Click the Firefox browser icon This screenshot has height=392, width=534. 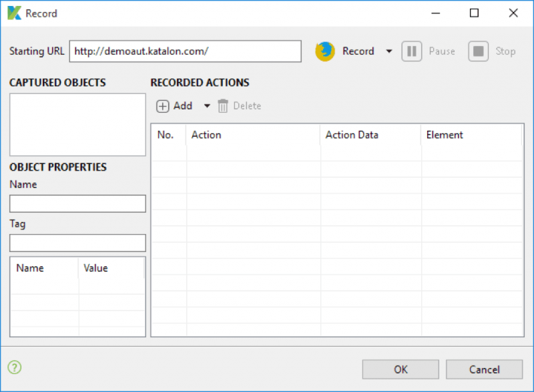(325, 51)
